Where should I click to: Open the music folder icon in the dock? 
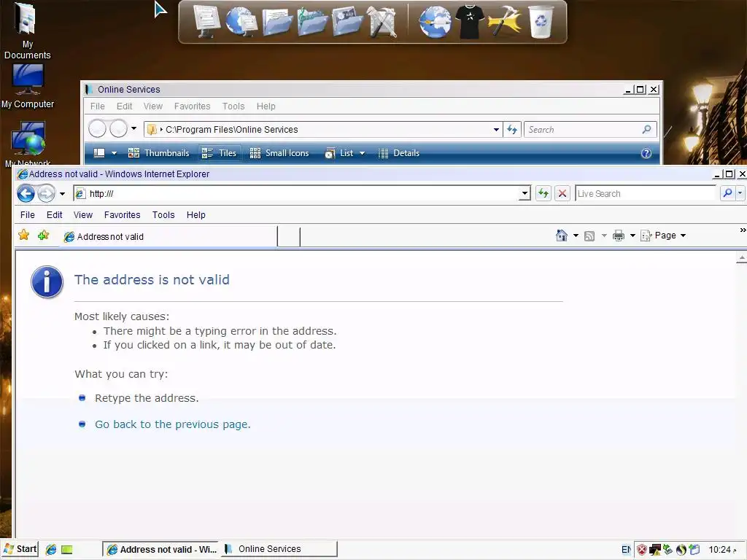[312, 22]
